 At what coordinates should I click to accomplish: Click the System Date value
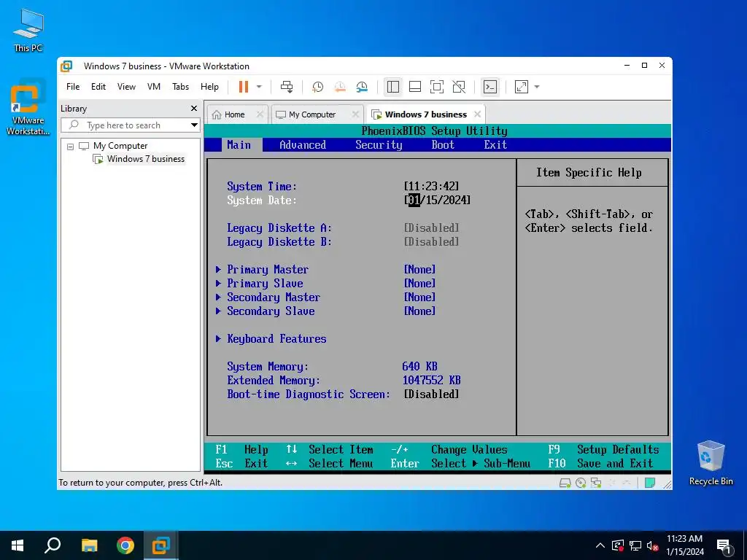pyautogui.click(x=438, y=200)
